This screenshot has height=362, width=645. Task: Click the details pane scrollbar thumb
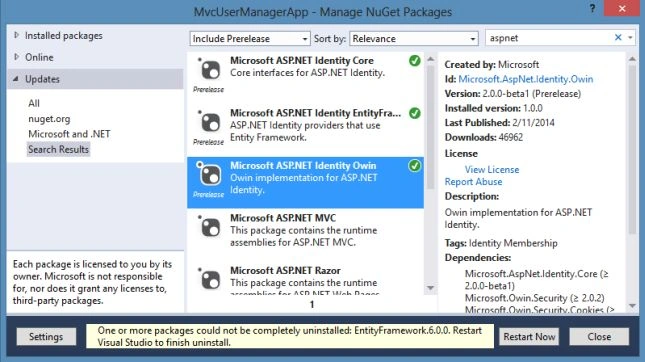click(x=632, y=149)
